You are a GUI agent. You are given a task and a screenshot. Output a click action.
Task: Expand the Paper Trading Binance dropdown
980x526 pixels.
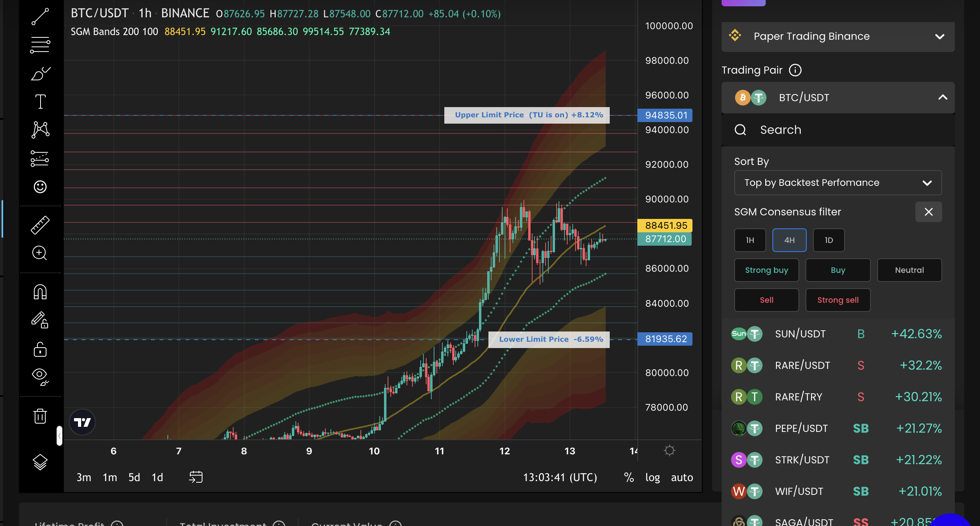pos(838,37)
